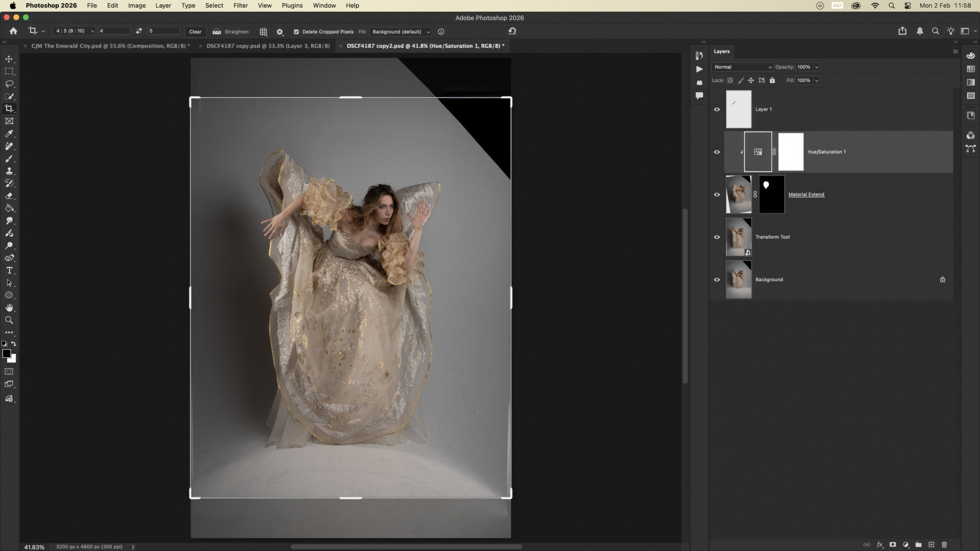Select the Zoom tool
980x551 pixels.
[9, 320]
